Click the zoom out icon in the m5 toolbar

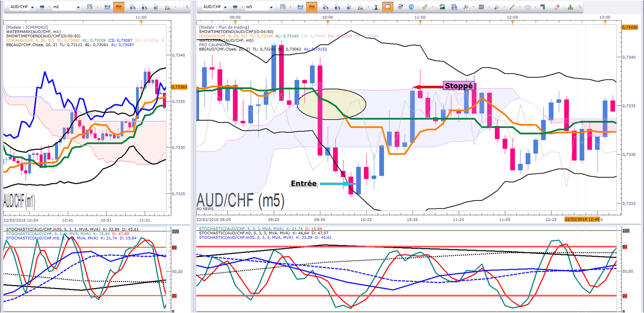click(x=337, y=7)
